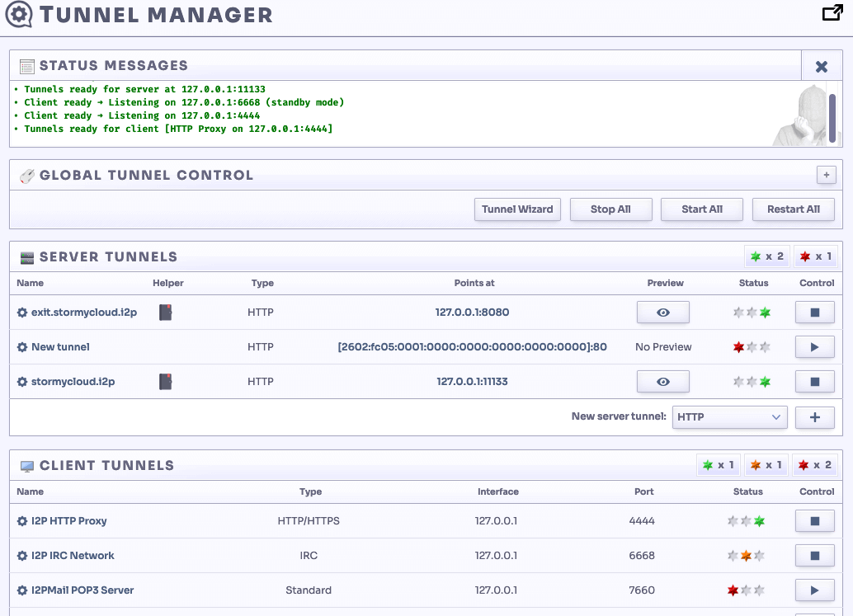Image resolution: width=853 pixels, height=616 pixels.
Task: Launch the Tunnel Wizard
Action: [x=517, y=209]
